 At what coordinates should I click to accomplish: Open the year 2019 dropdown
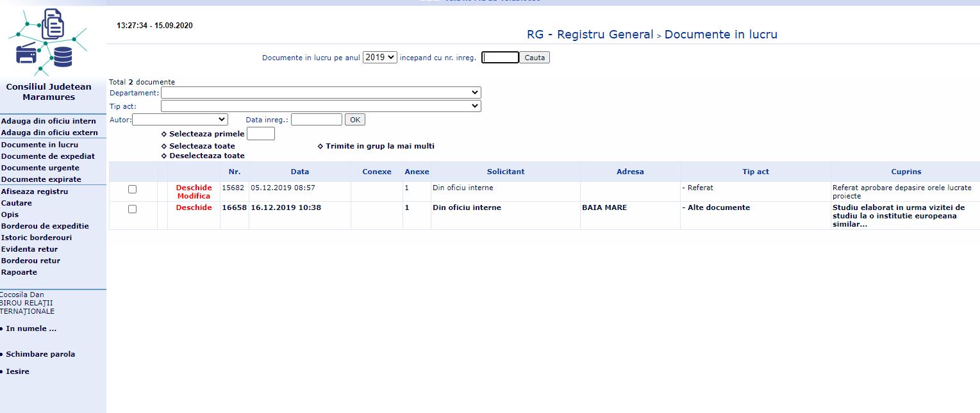(x=380, y=58)
